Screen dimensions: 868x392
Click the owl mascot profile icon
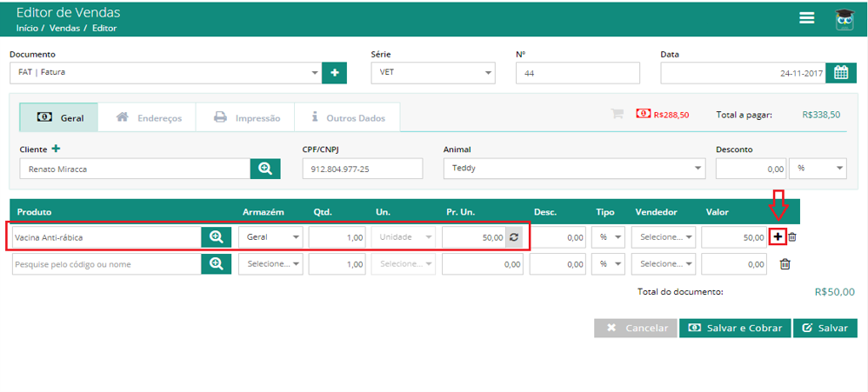coord(845,19)
